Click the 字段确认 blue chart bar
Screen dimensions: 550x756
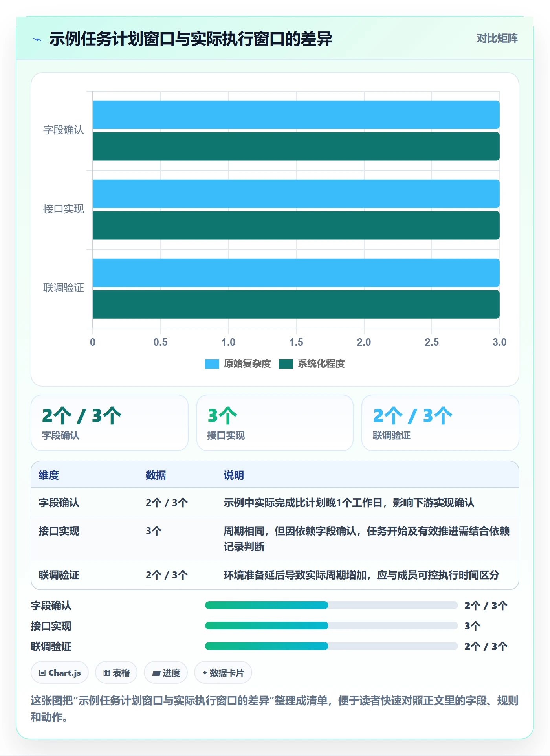(x=296, y=115)
